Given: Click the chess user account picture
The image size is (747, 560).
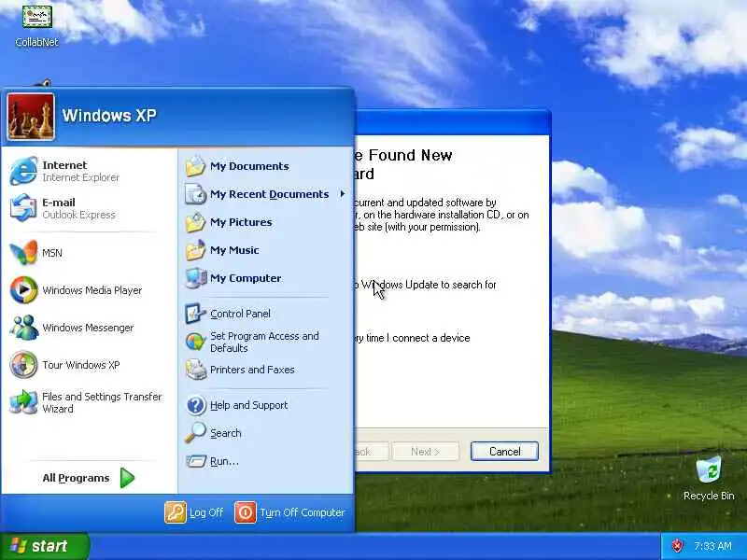Looking at the screenshot, I should coord(31,117).
